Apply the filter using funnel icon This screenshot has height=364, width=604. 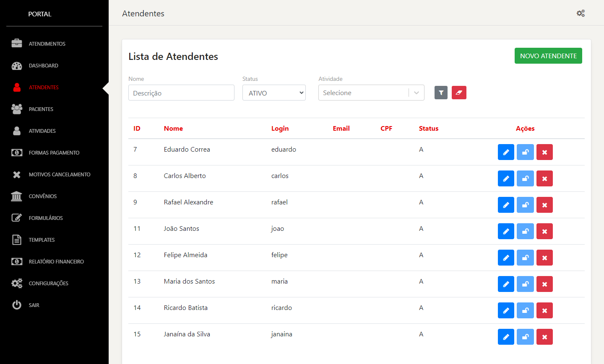point(441,93)
